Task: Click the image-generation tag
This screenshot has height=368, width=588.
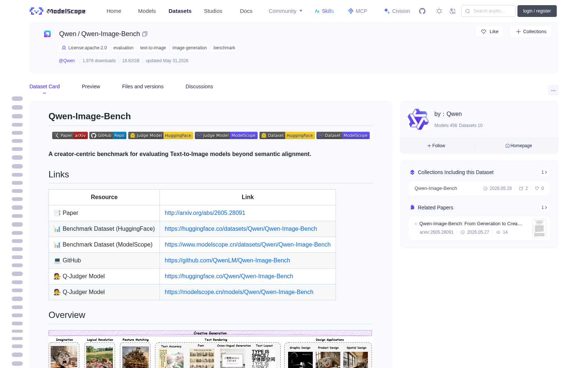Action: 190,48
